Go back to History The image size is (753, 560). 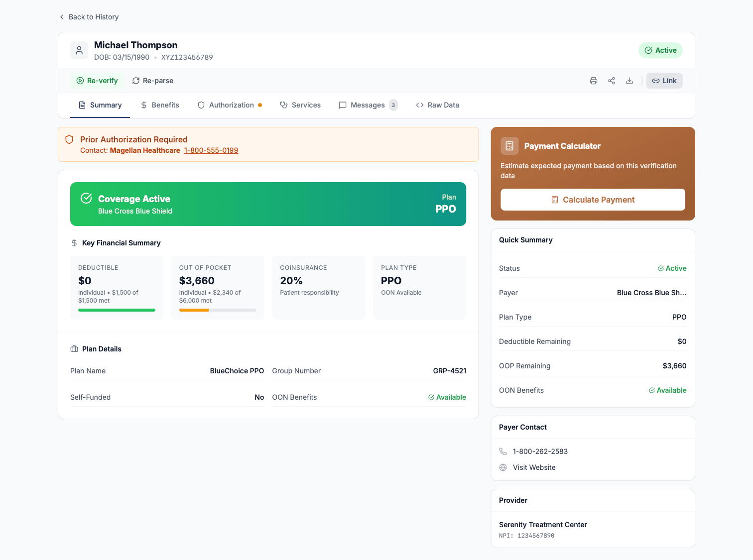[89, 17]
